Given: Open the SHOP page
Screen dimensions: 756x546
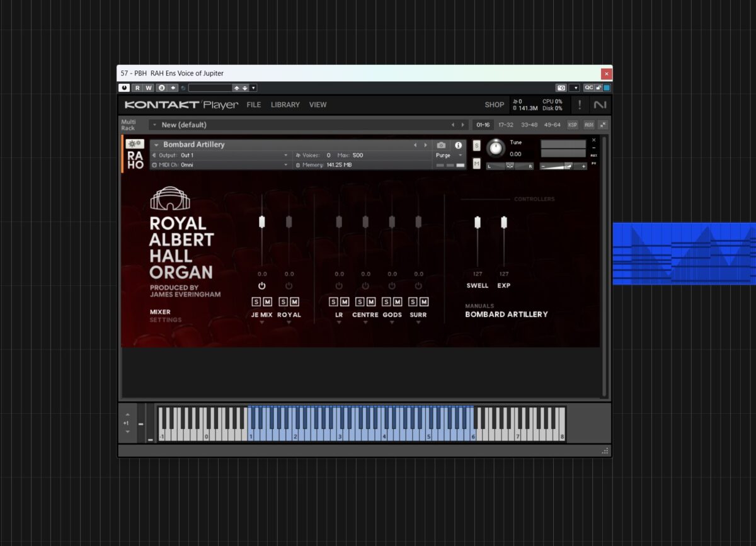Looking at the screenshot, I should 494,105.
